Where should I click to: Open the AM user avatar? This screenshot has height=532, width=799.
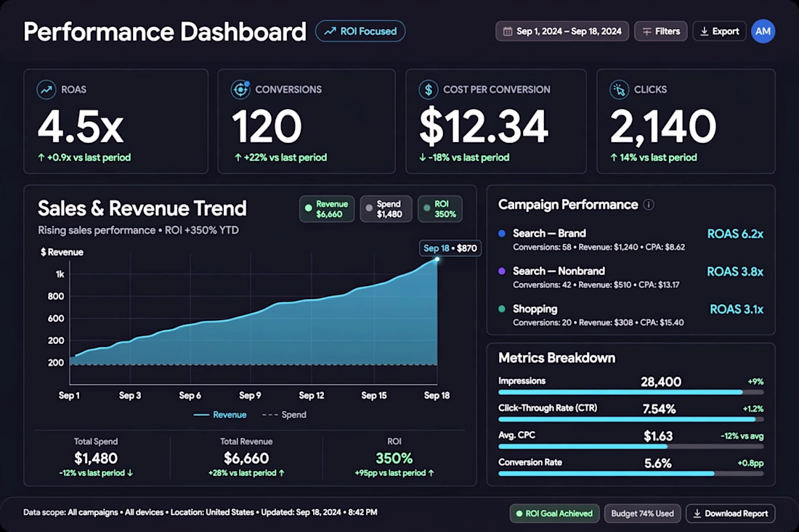(x=763, y=31)
